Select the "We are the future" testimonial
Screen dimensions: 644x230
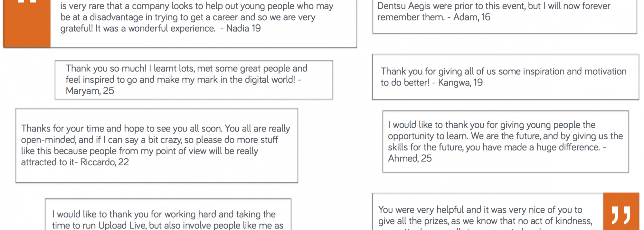point(505,142)
